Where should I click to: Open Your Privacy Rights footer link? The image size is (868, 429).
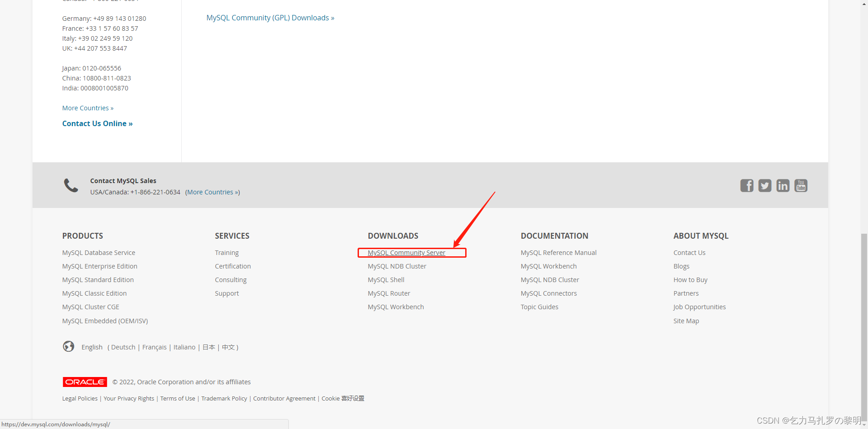[129, 398]
